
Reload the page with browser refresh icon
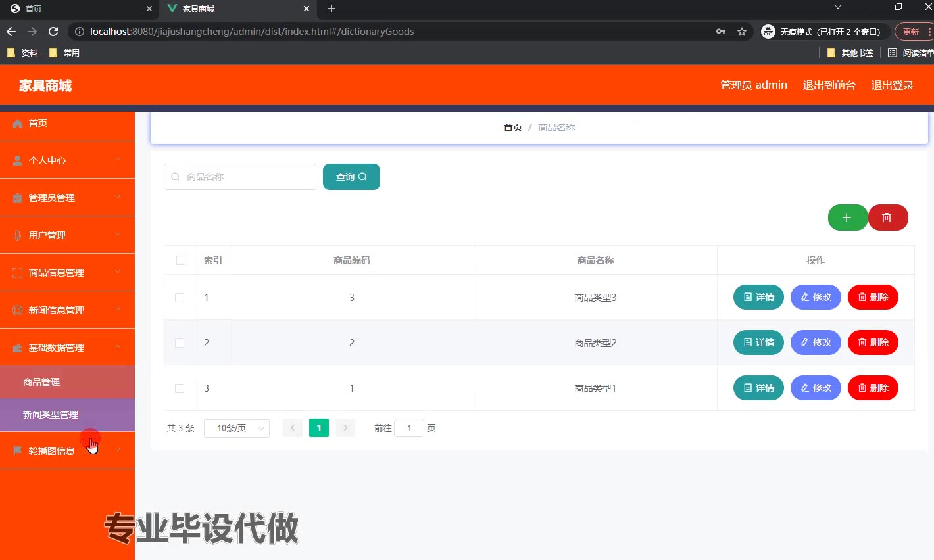53,32
